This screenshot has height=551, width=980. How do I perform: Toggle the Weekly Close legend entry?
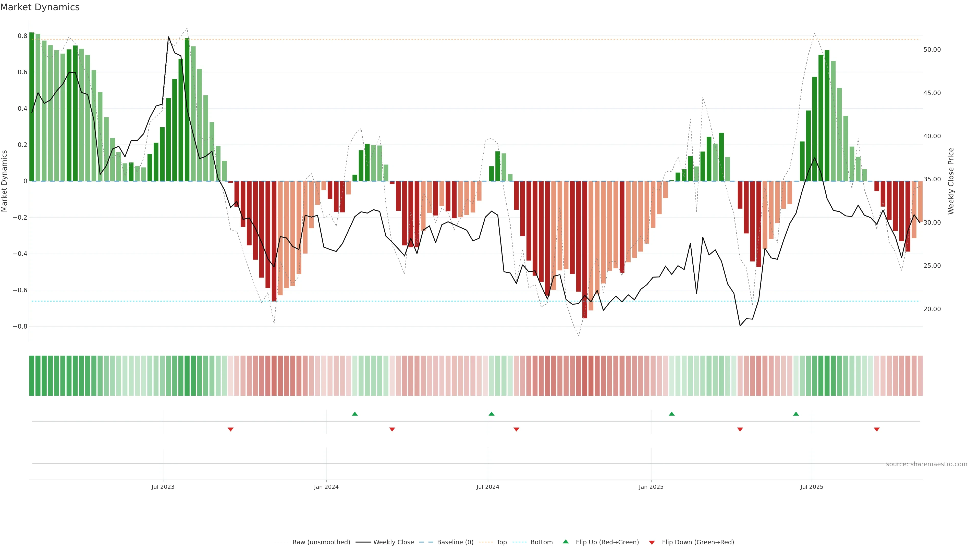click(x=393, y=542)
